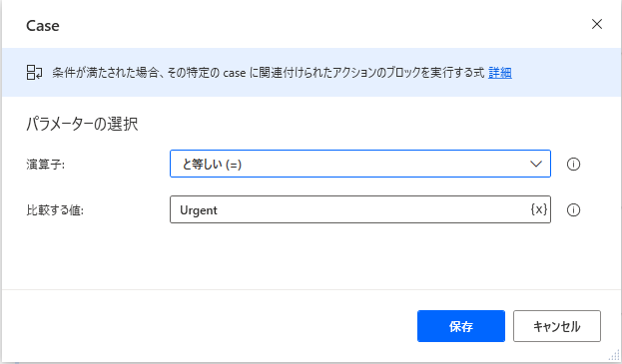The image size is (622, 364).
Task: Insert variable using the {x} icon
Action: tap(539, 209)
